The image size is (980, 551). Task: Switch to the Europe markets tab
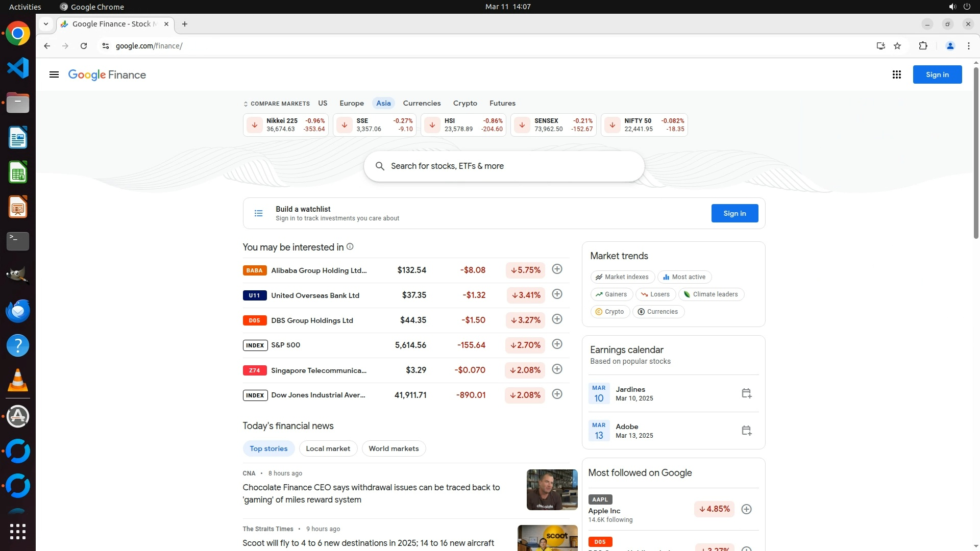pyautogui.click(x=352, y=103)
